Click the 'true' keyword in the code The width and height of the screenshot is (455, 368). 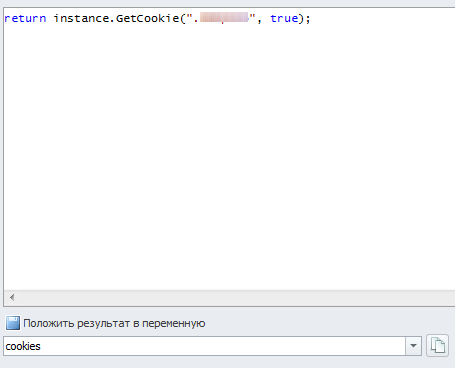click(x=284, y=18)
